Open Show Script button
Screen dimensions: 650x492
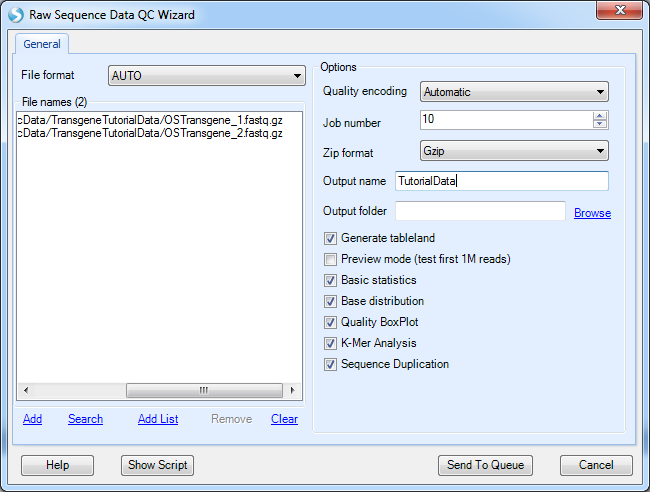pos(158,465)
